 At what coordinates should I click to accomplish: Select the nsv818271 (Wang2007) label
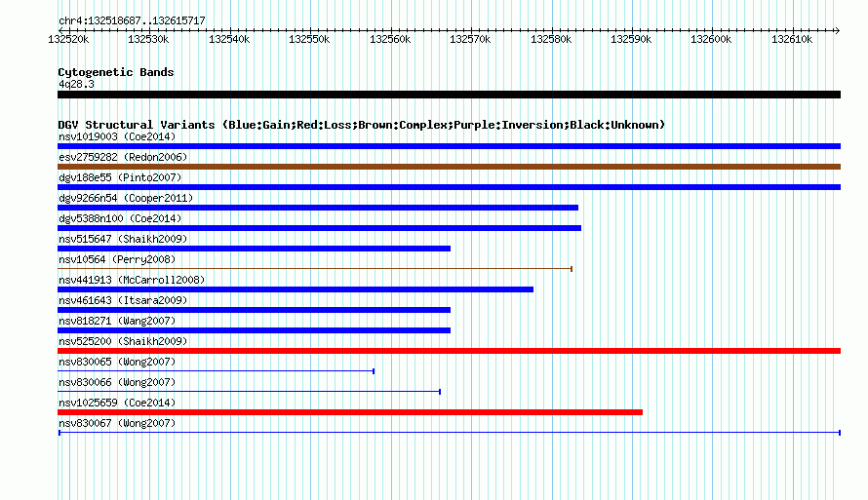click(117, 321)
